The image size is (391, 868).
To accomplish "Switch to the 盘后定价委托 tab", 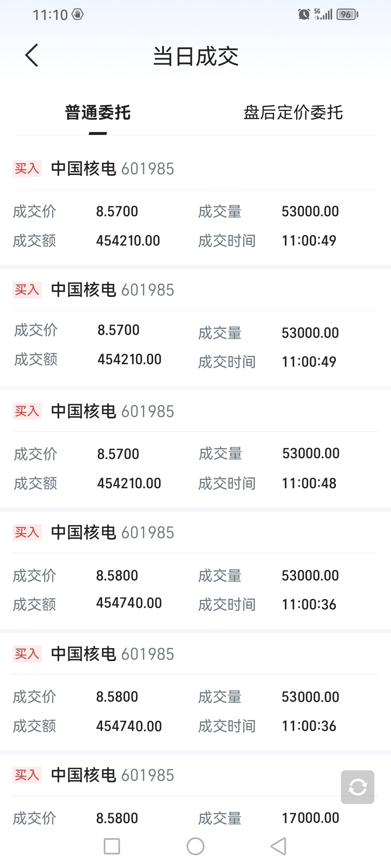I will [x=293, y=112].
